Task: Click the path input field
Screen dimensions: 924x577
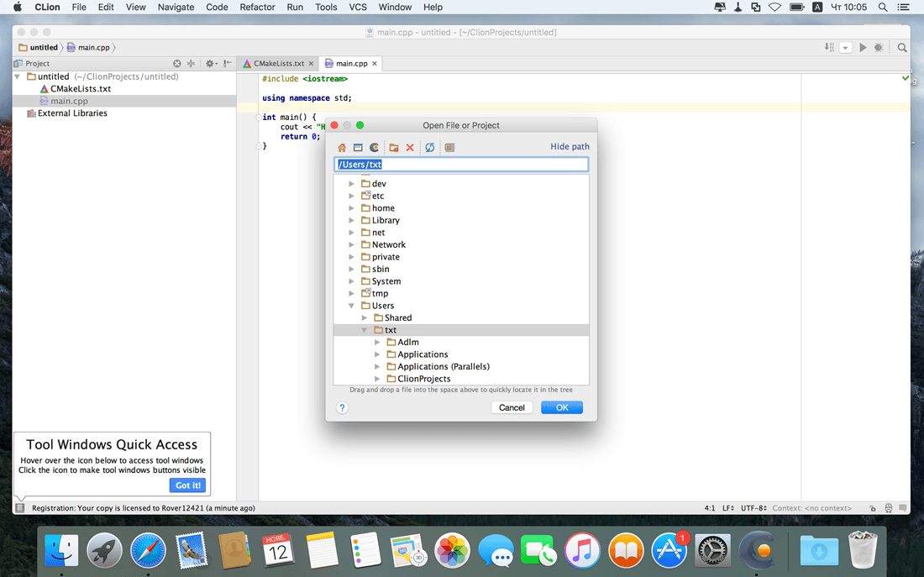Action: (461, 165)
